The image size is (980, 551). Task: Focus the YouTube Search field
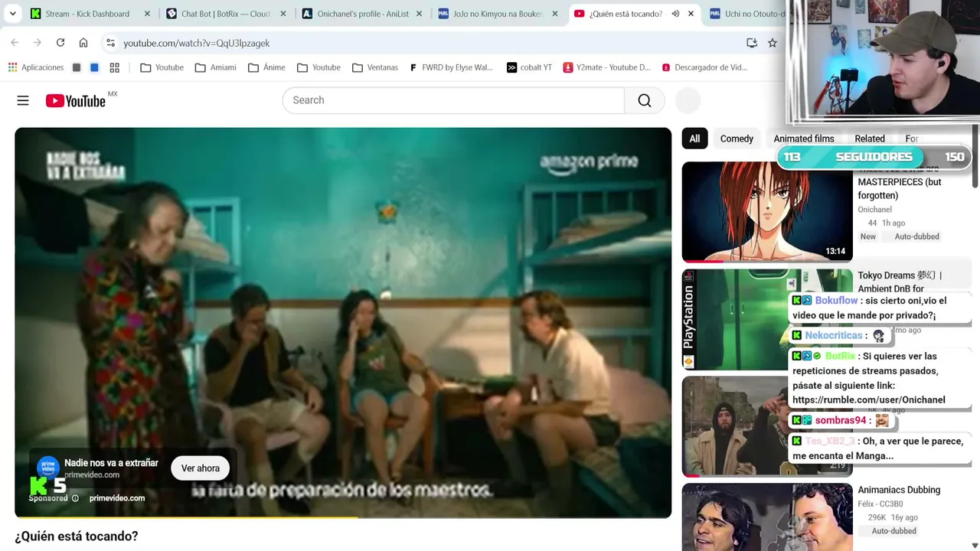pos(453,100)
